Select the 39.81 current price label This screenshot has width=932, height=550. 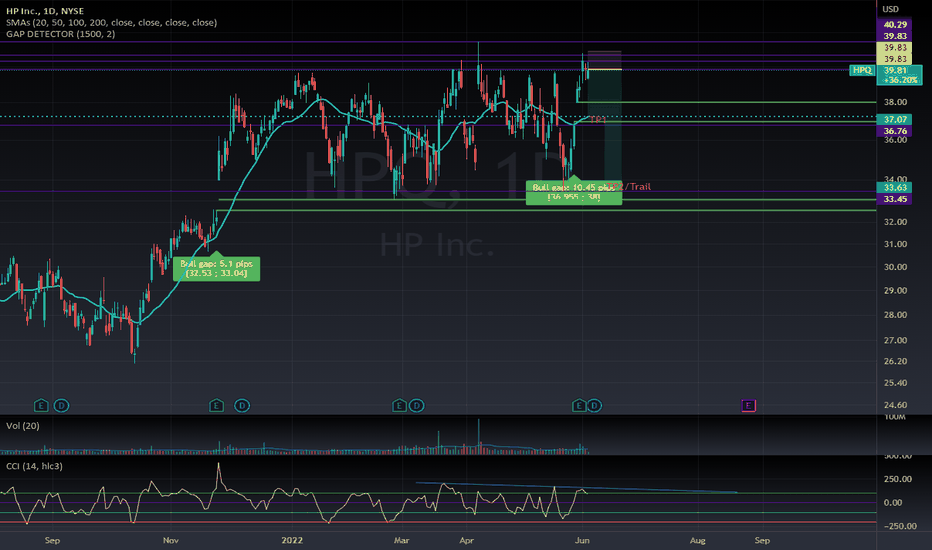[895, 70]
